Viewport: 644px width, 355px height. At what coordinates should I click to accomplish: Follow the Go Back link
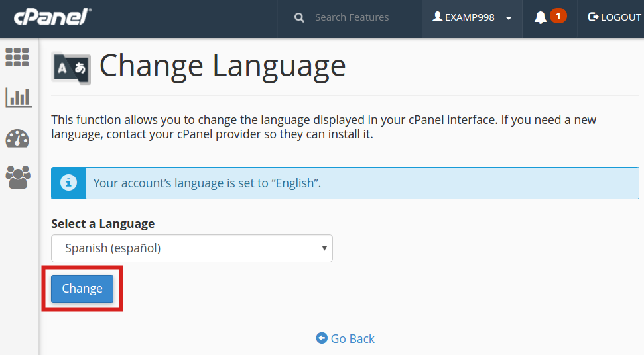tap(352, 338)
